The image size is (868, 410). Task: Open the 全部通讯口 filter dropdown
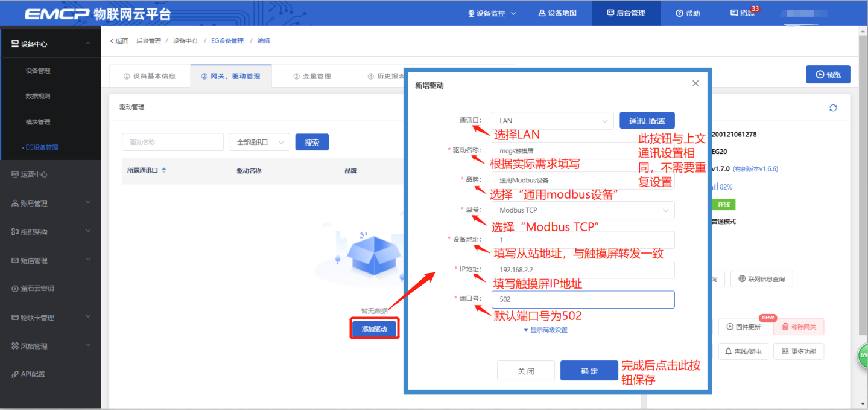259,143
